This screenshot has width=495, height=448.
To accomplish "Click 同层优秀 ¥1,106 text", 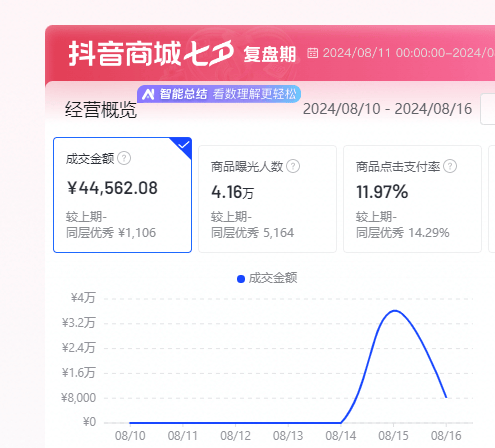I will pos(111,233).
